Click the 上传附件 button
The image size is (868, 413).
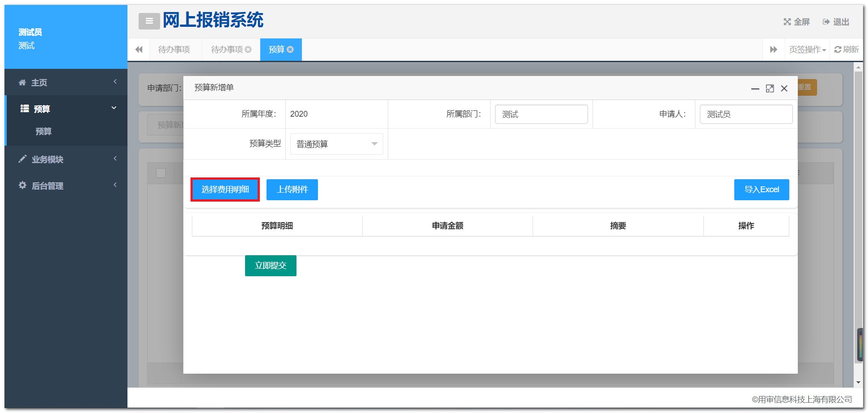292,190
